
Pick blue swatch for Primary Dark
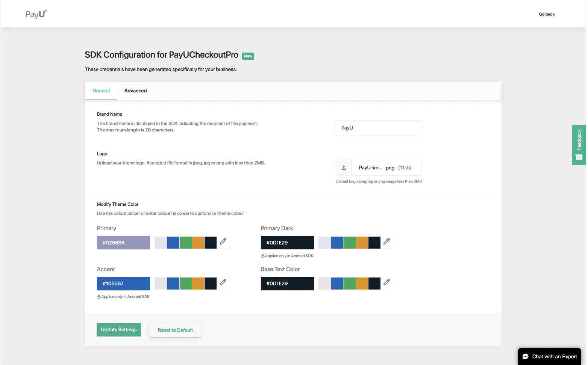pyautogui.click(x=337, y=243)
